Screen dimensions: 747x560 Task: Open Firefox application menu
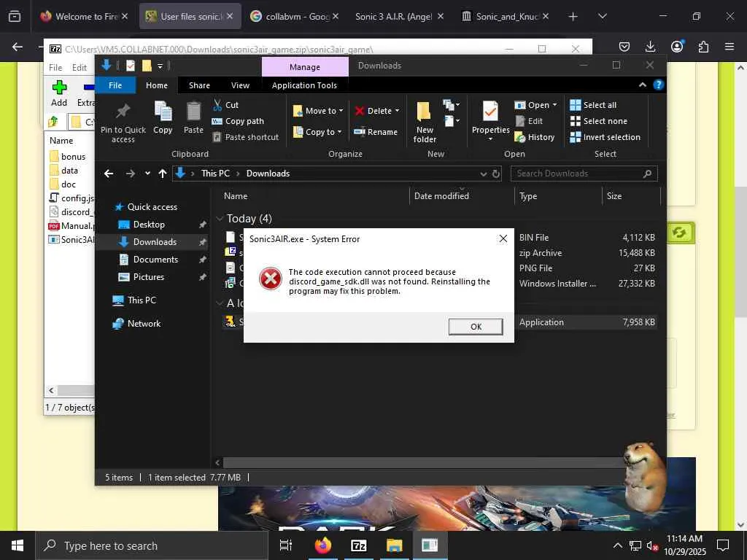729,46
